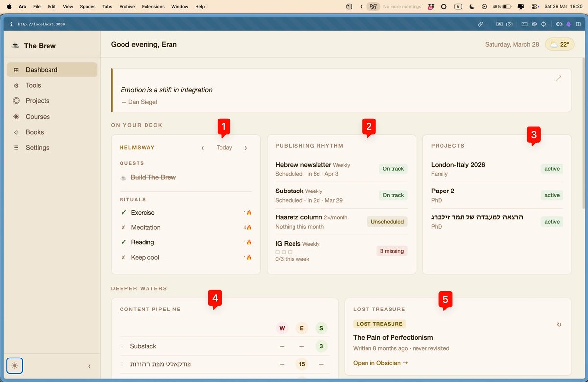Toggle the Reading ritual checkmark

124,242
